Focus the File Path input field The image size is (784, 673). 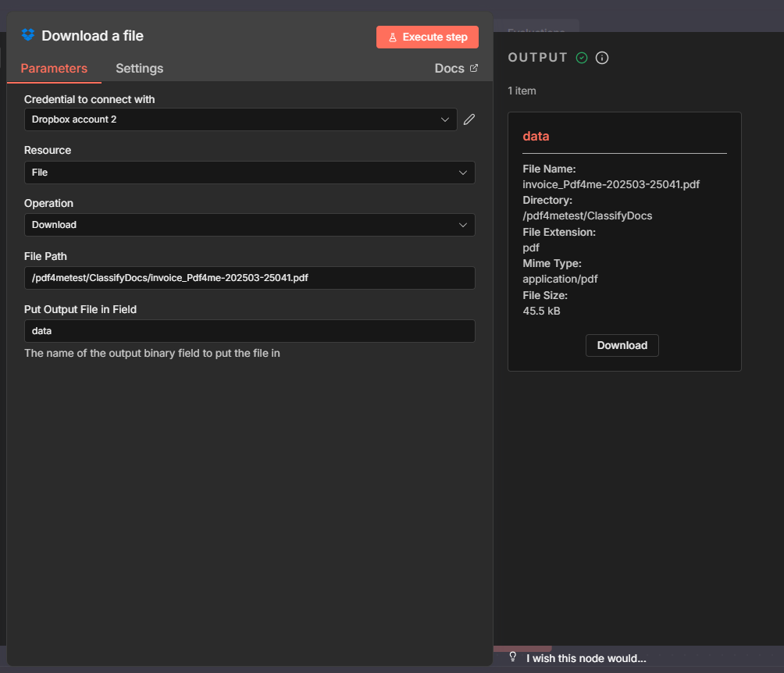249,278
